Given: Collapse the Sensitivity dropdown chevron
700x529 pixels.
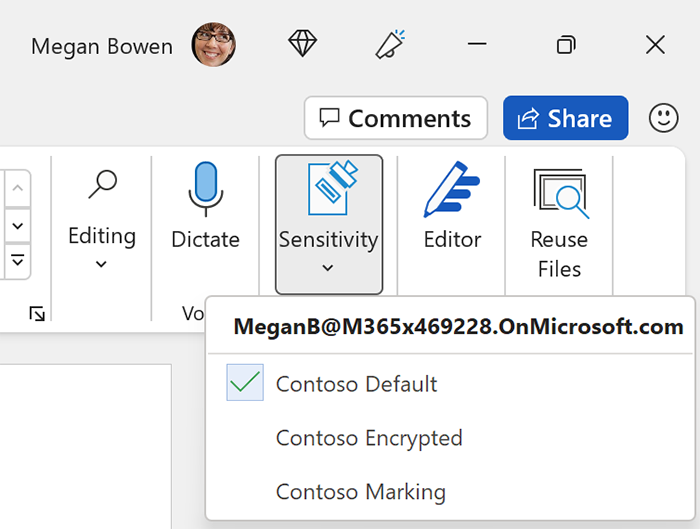Looking at the screenshot, I should pos(328,268).
